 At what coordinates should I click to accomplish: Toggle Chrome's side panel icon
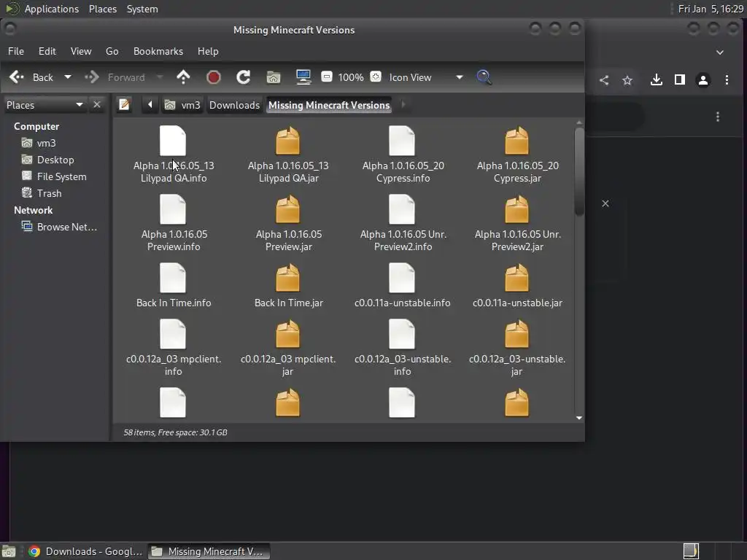[x=680, y=79]
